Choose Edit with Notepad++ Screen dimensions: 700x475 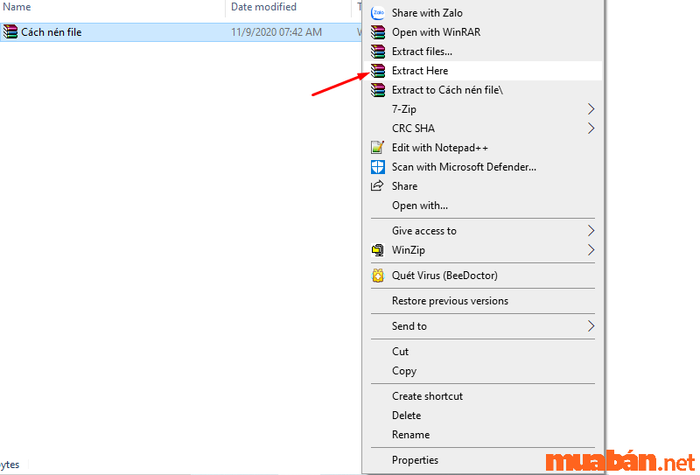[483, 148]
